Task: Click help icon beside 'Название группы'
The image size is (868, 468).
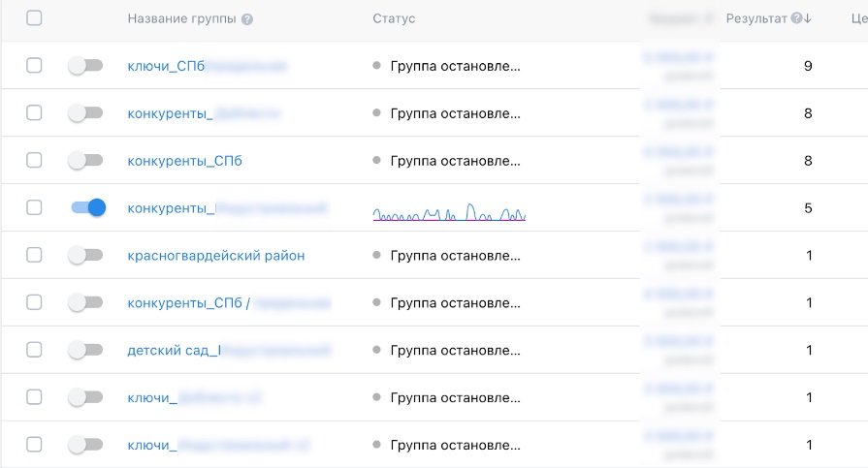Action: click(x=247, y=19)
